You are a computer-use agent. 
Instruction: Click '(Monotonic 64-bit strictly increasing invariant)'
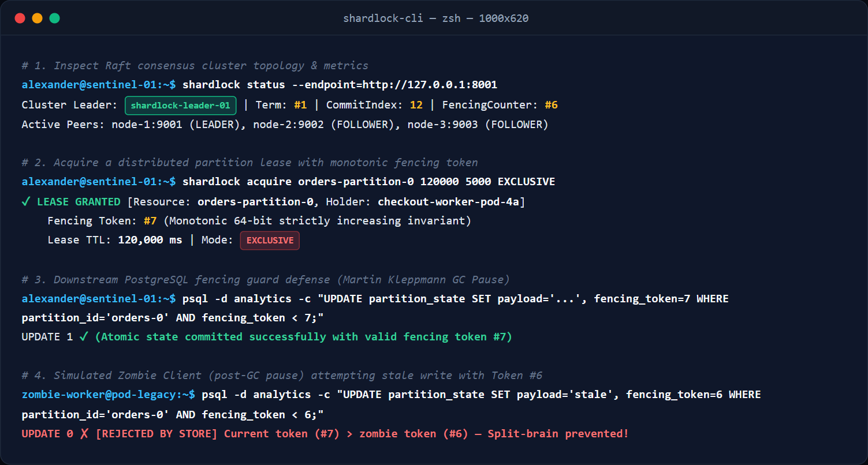point(317,221)
